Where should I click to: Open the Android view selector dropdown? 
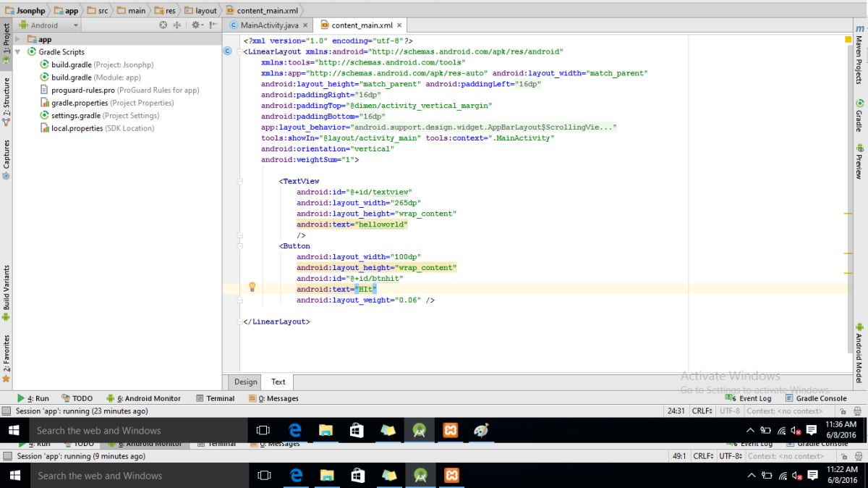coord(49,25)
